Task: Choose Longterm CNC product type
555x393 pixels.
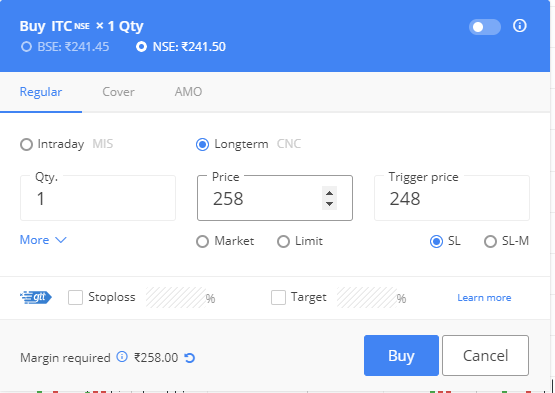Action: tap(202, 144)
